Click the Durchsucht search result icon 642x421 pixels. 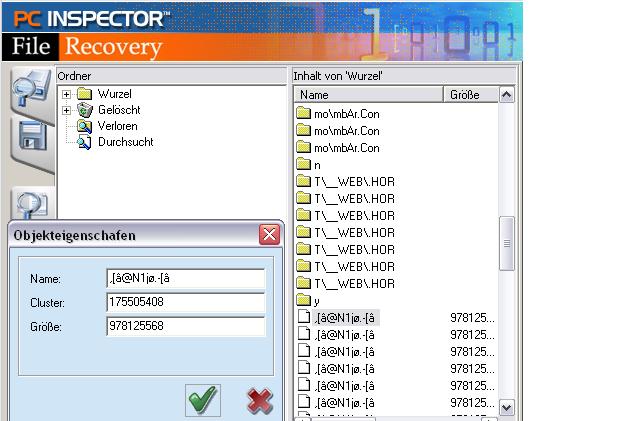[85, 142]
